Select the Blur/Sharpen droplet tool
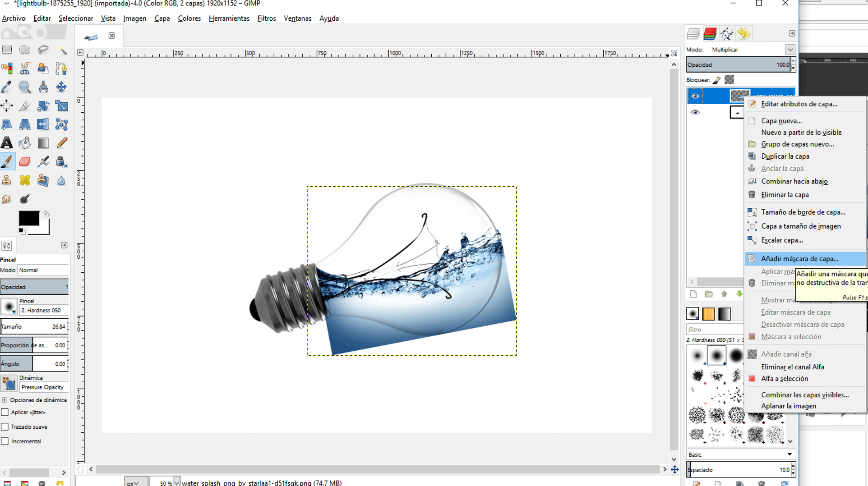The width and height of the screenshot is (868, 486). [62, 180]
